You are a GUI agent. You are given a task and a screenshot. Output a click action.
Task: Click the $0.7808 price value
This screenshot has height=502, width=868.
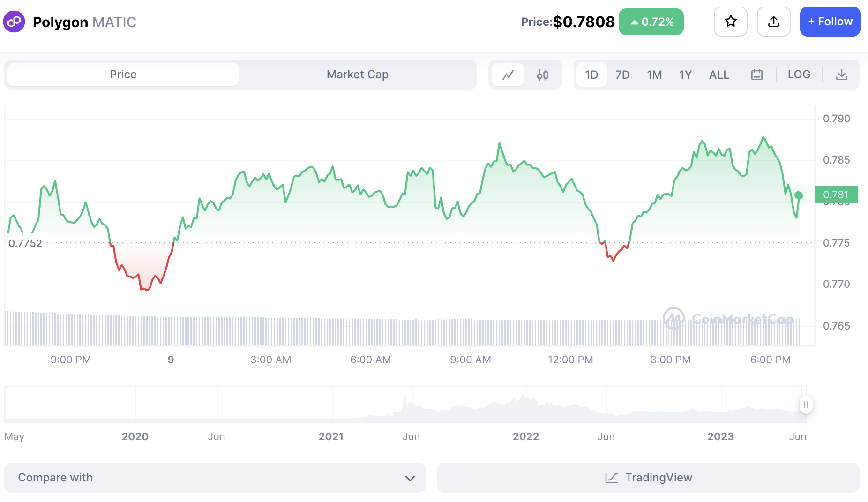tap(584, 22)
